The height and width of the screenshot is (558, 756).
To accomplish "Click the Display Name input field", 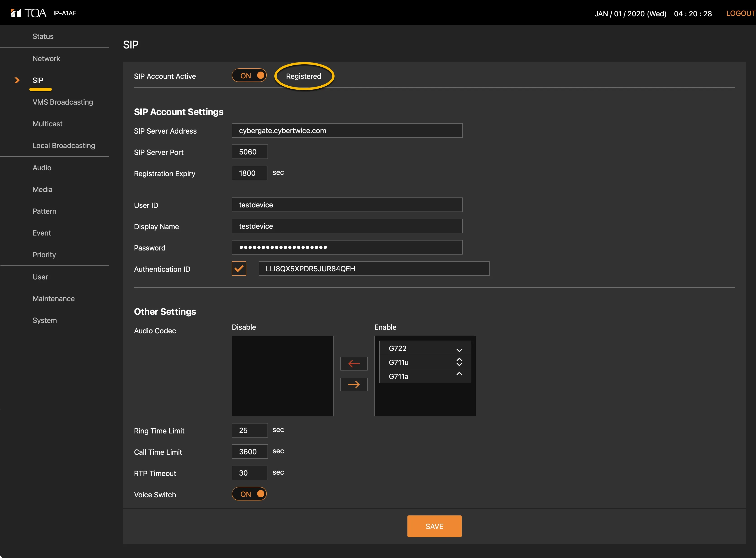I will 347,226.
